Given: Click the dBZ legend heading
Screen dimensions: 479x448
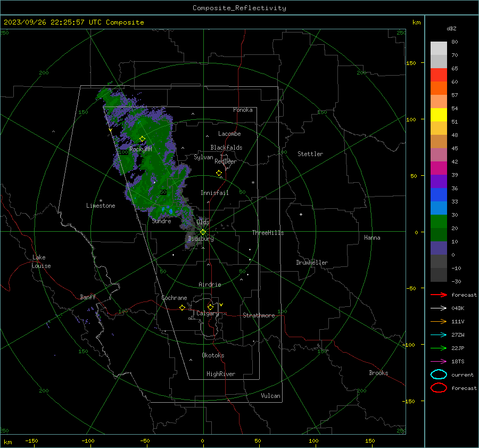Looking at the screenshot, I should (x=451, y=28).
